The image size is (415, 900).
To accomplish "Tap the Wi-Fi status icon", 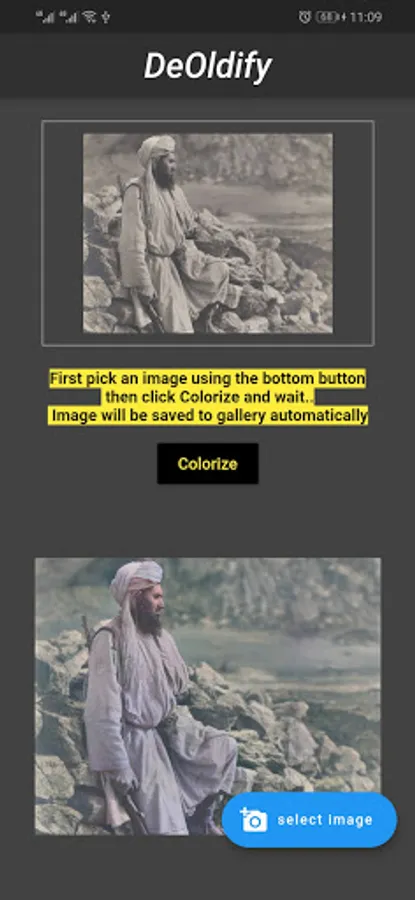I will 89,17.
